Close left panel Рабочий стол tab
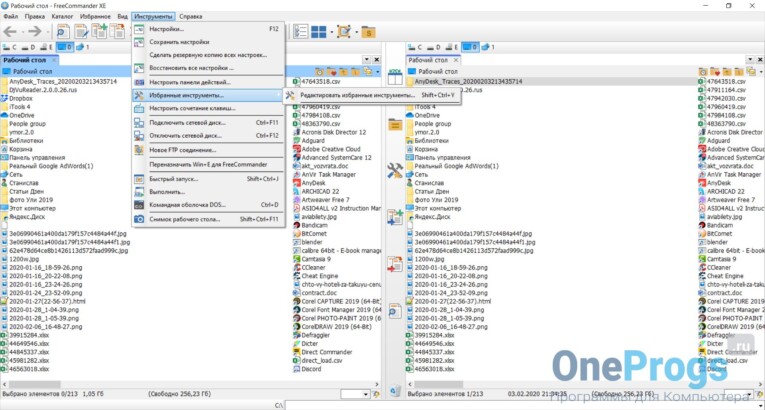This screenshot has width=765, height=410. point(54,60)
